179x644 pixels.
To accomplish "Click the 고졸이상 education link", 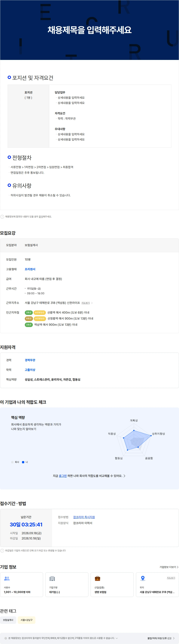I will pyautogui.click(x=30, y=370).
